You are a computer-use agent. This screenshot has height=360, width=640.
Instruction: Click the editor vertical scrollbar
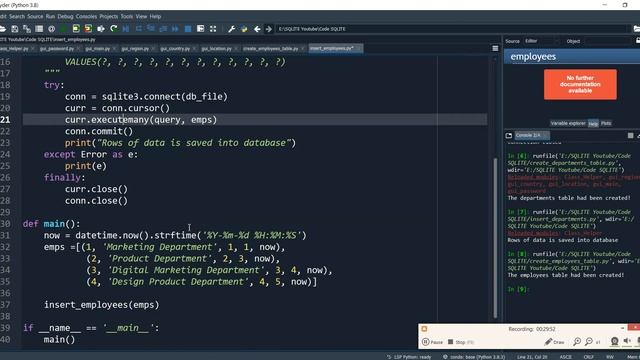tap(495, 237)
